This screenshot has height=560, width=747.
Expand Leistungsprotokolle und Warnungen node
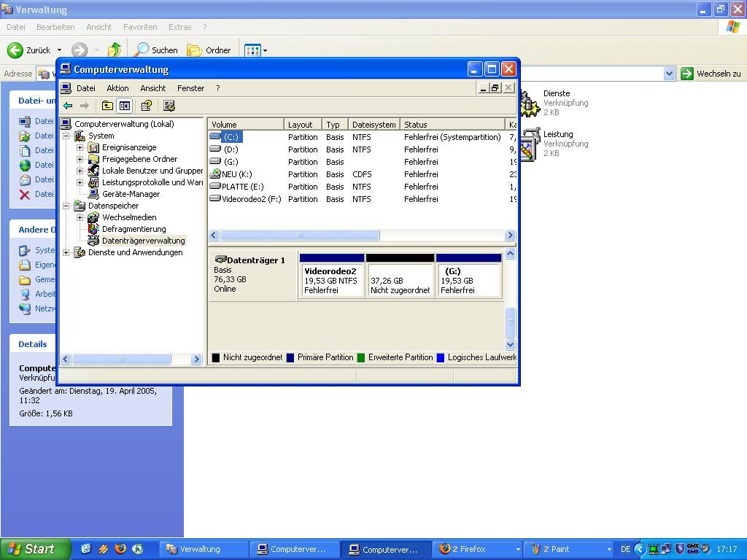click(80, 182)
